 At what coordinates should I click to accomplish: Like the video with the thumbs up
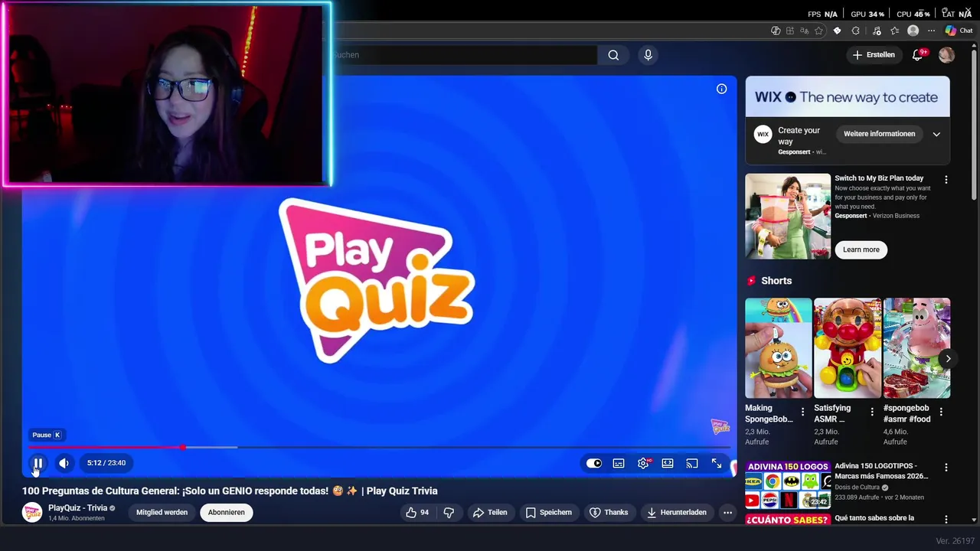pos(417,513)
